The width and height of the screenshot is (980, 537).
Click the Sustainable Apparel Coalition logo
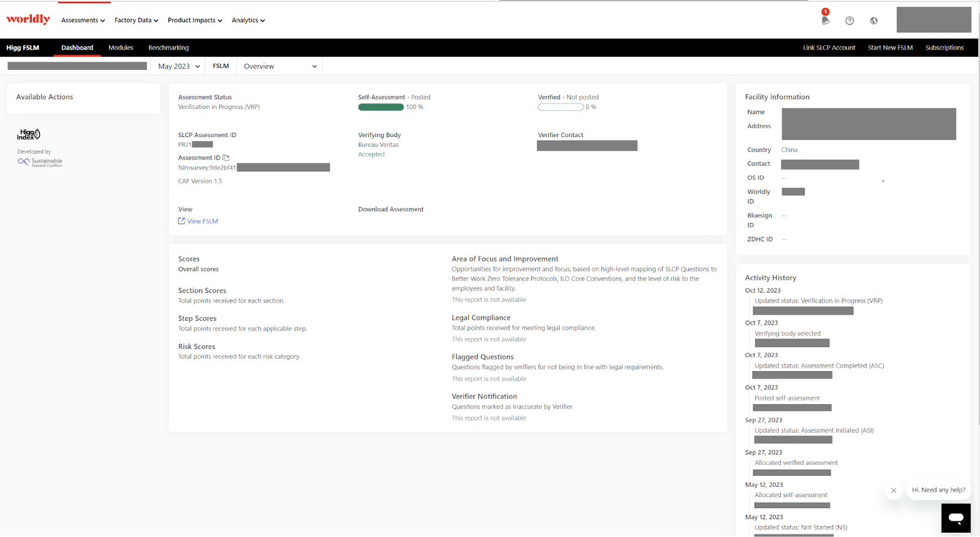(40, 162)
